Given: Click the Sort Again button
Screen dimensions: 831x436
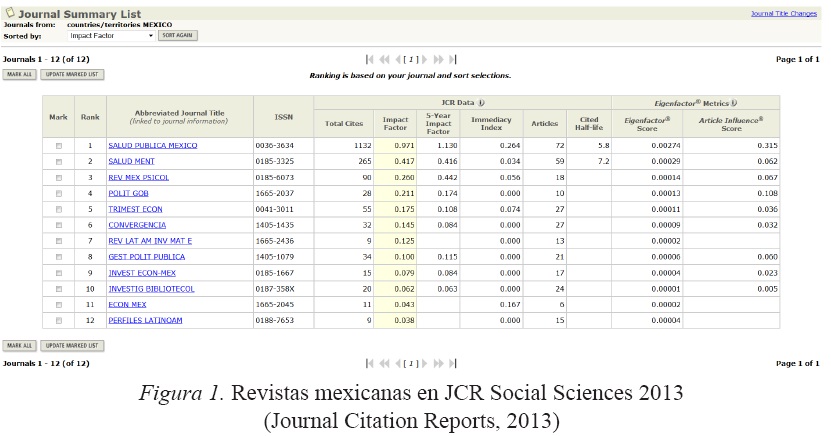Looking at the screenshot, I should tap(178, 35).
